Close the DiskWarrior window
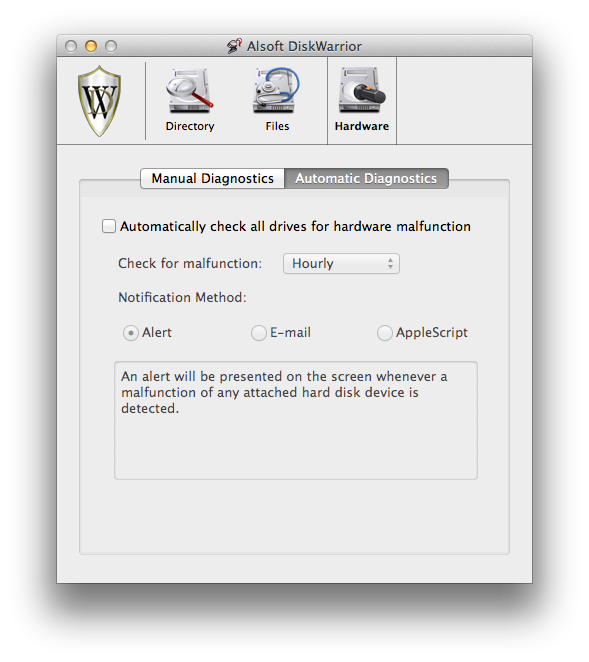 click(x=71, y=46)
